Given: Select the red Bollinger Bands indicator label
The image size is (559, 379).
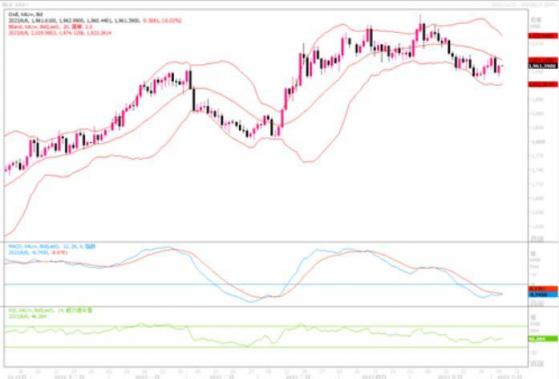Looking at the screenshot, I should point(50,27).
